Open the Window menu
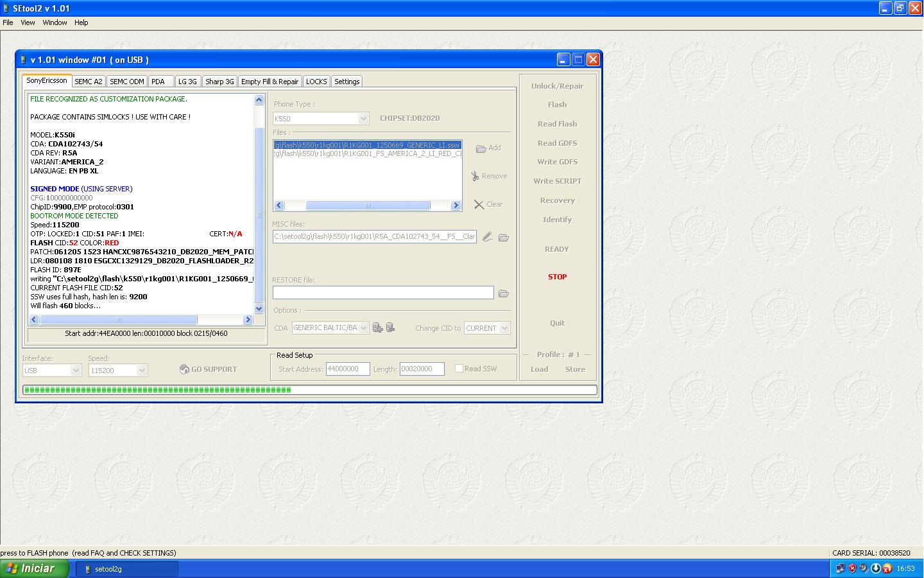The width and height of the screenshot is (924, 578). pos(55,22)
